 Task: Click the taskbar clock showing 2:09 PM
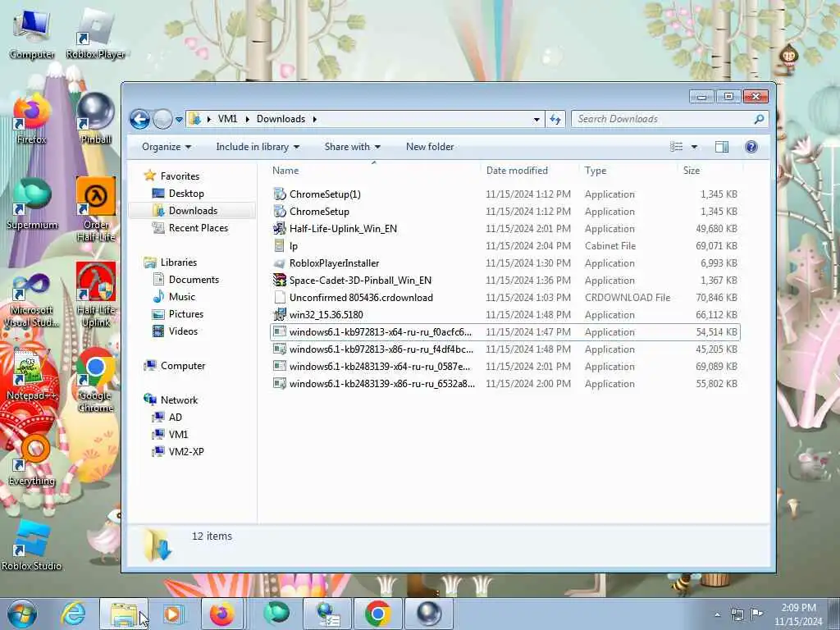(x=798, y=614)
